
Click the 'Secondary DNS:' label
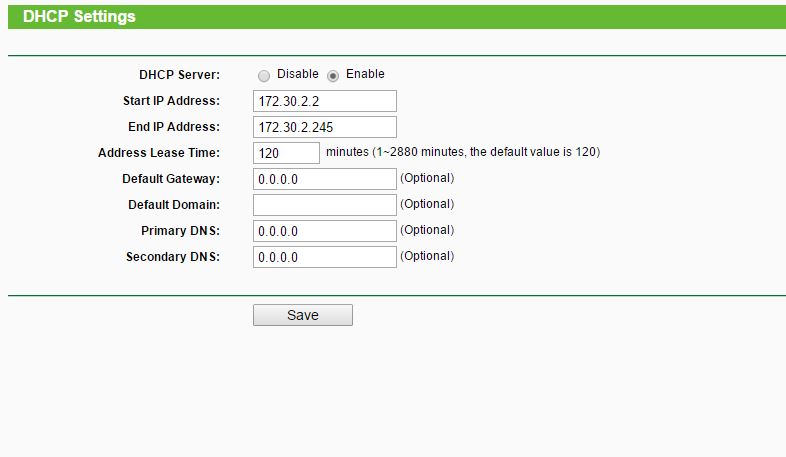click(173, 257)
